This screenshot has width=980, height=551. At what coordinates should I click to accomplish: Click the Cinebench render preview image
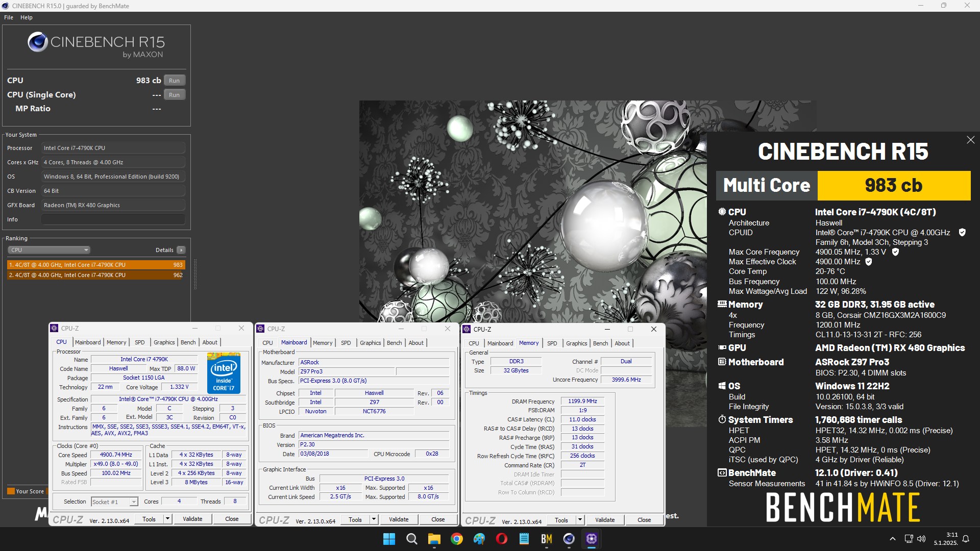click(533, 212)
